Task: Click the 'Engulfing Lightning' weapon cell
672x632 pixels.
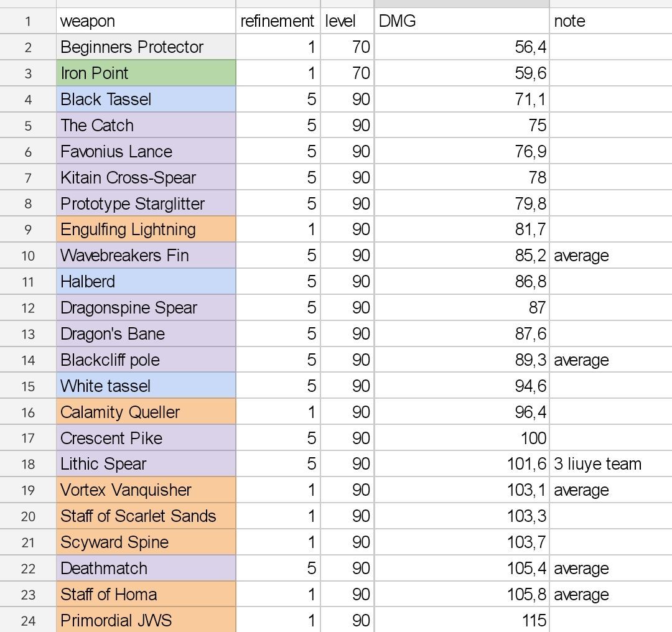Action: [146, 230]
